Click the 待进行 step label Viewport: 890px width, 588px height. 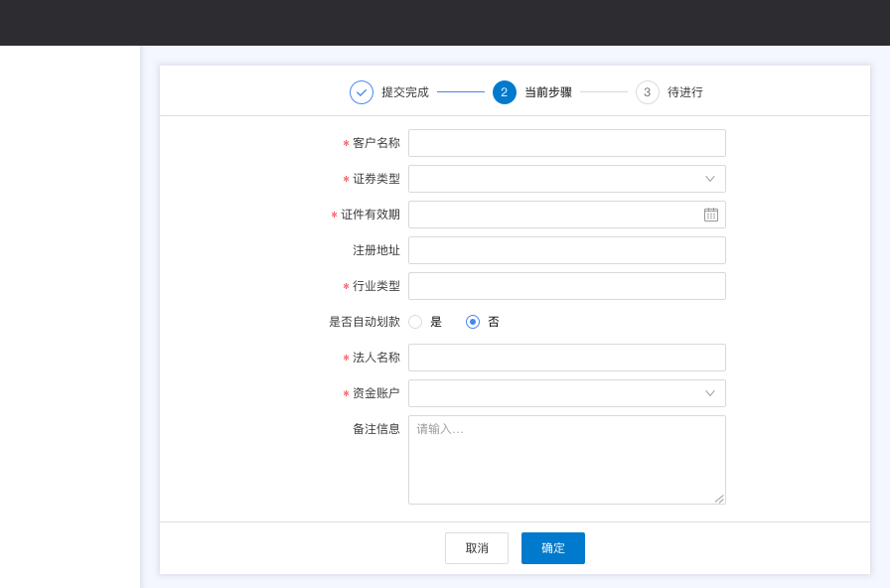click(x=685, y=92)
